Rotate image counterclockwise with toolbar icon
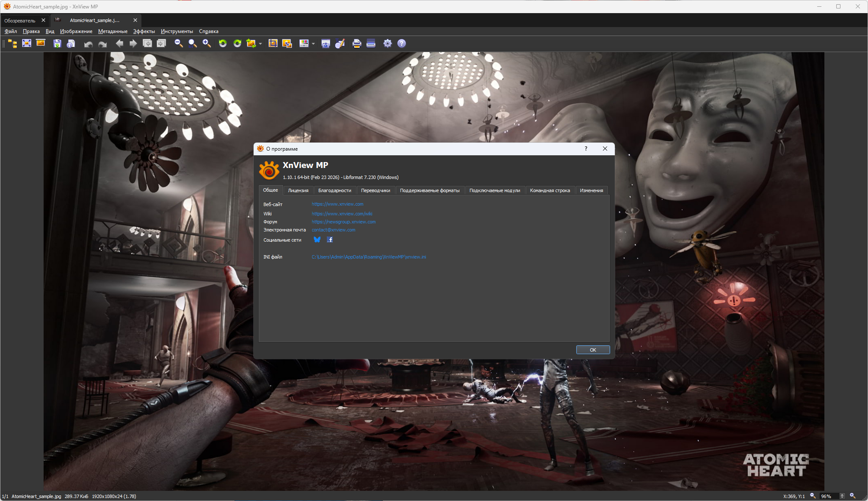The height and width of the screenshot is (501, 868). pos(223,44)
